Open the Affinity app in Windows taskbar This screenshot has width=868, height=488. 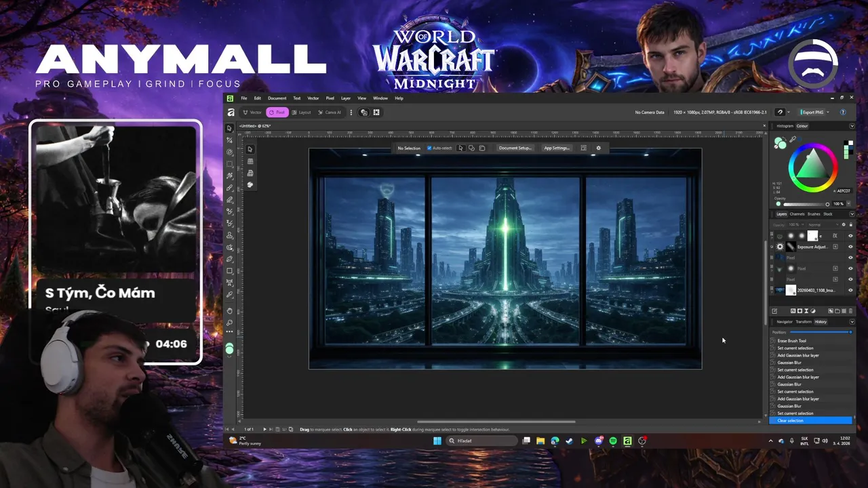point(627,441)
